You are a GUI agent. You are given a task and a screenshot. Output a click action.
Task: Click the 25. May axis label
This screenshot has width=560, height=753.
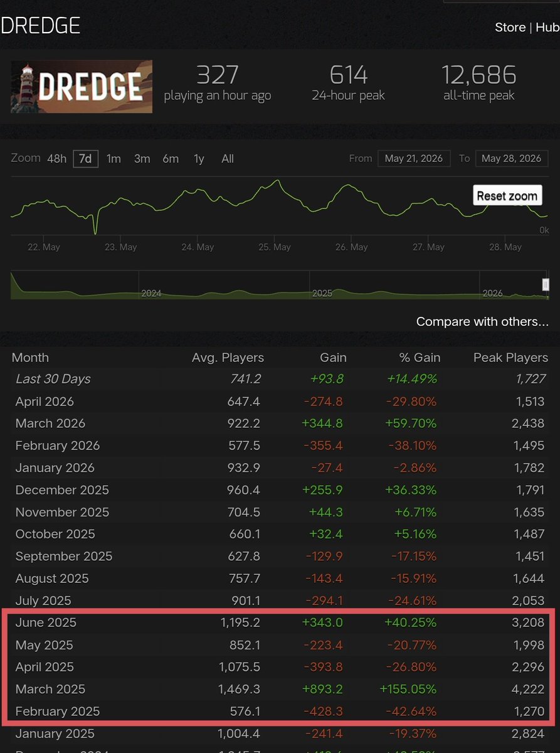tap(273, 247)
